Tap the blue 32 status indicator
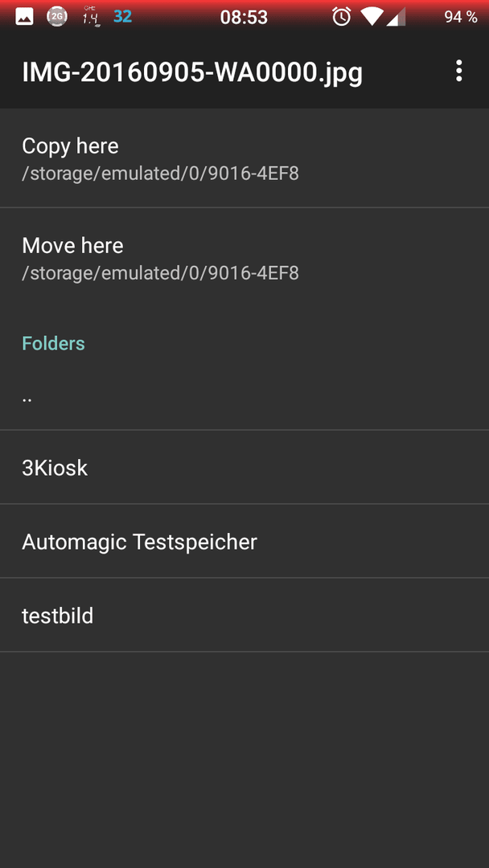The height and width of the screenshot is (868, 489). point(122,17)
